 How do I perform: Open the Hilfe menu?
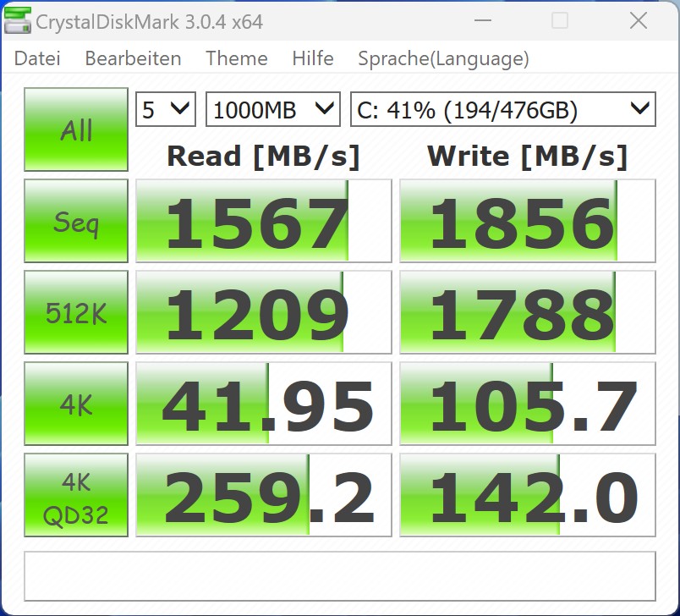tap(313, 58)
